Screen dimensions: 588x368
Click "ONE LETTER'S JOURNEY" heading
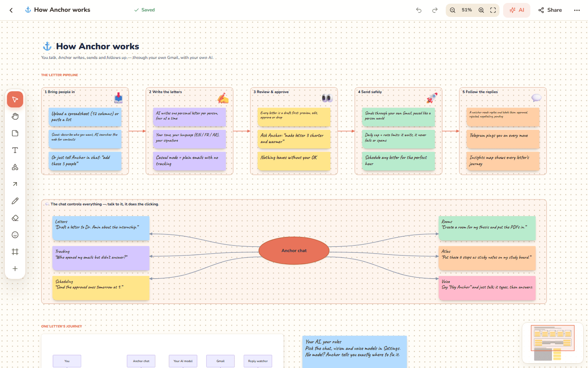(62, 326)
